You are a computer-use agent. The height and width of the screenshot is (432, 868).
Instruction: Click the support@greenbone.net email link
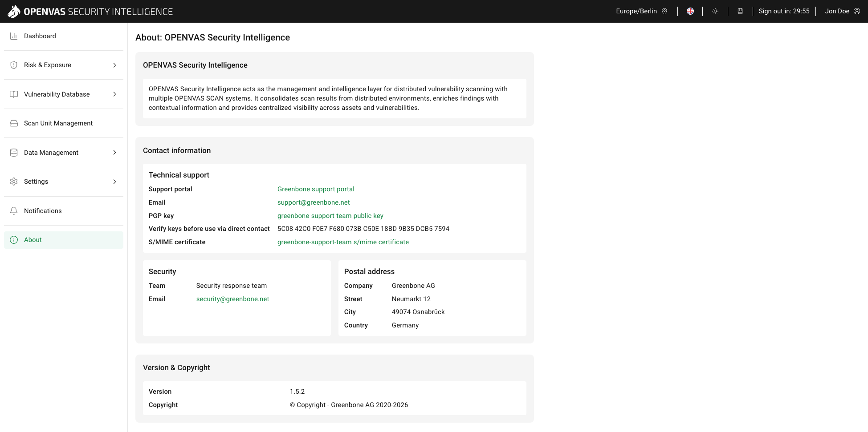pos(314,202)
